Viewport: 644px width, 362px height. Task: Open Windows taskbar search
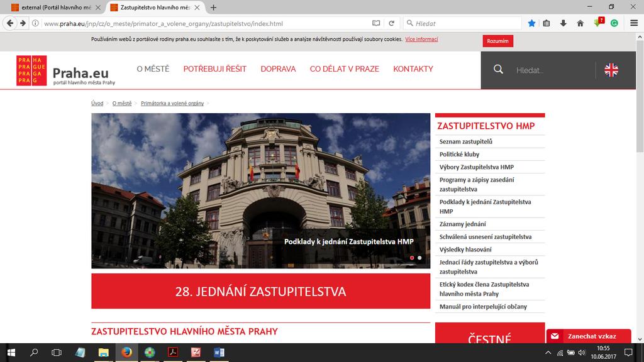pyautogui.click(x=34, y=353)
